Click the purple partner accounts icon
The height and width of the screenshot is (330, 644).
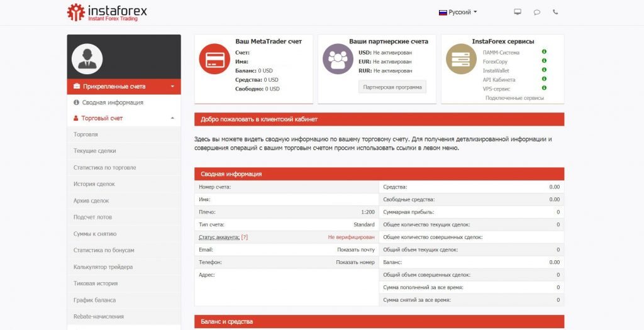click(338, 60)
